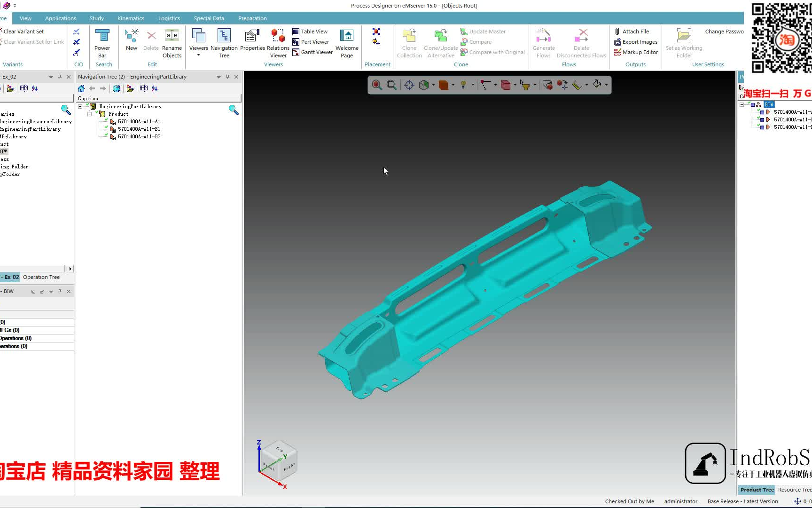The height and width of the screenshot is (508, 812).
Task: Open dropdown next to light bulb icon
Action: click(473, 85)
